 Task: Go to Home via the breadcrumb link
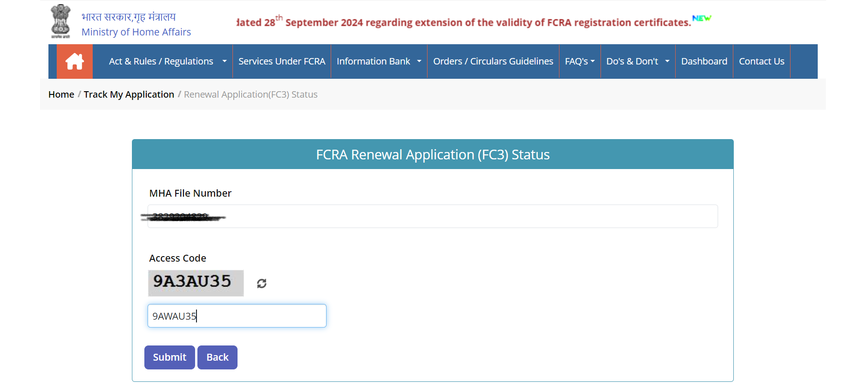coord(61,94)
